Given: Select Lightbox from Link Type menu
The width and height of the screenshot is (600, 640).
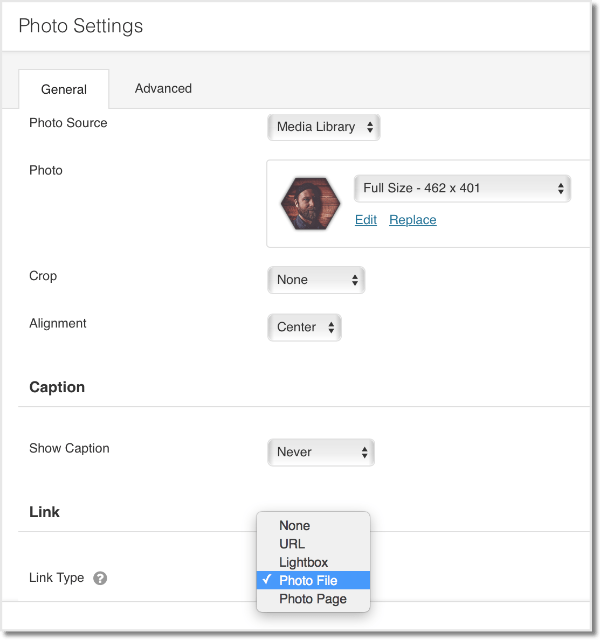Looking at the screenshot, I should pos(304,562).
